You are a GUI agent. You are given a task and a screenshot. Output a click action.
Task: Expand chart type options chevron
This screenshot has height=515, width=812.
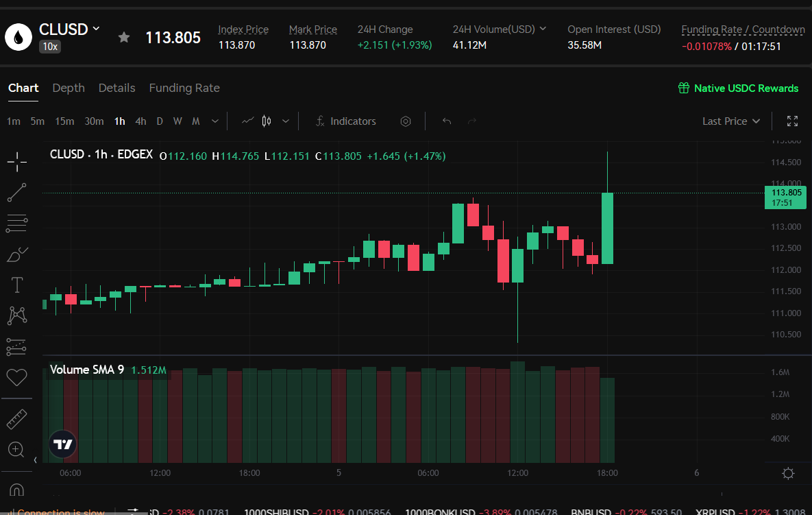click(285, 121)
